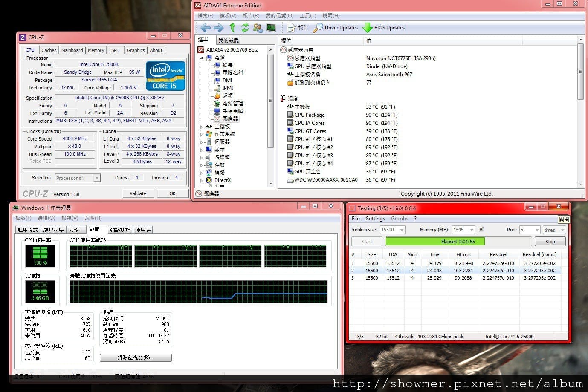Open the times unit dropdown in LinX
Screen dimensions: 588x392
click(554, 230)
